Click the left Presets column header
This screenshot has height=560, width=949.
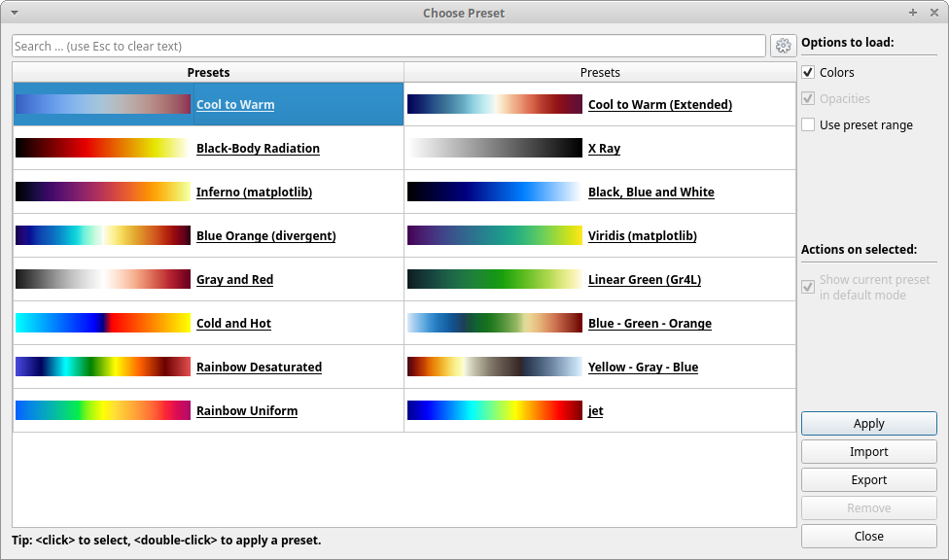208,73
